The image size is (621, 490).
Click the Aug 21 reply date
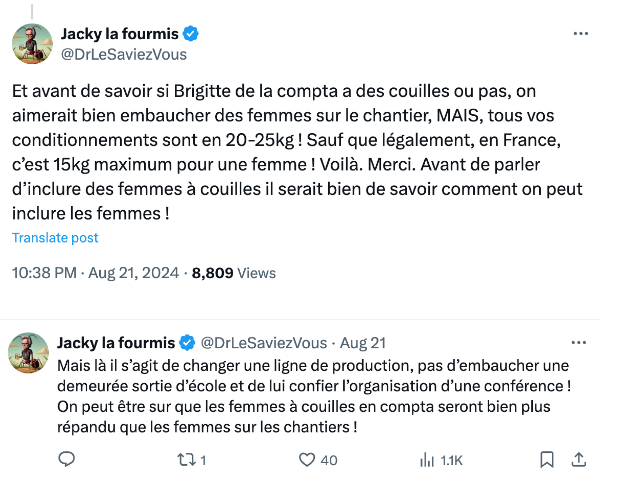coord(368,343)
